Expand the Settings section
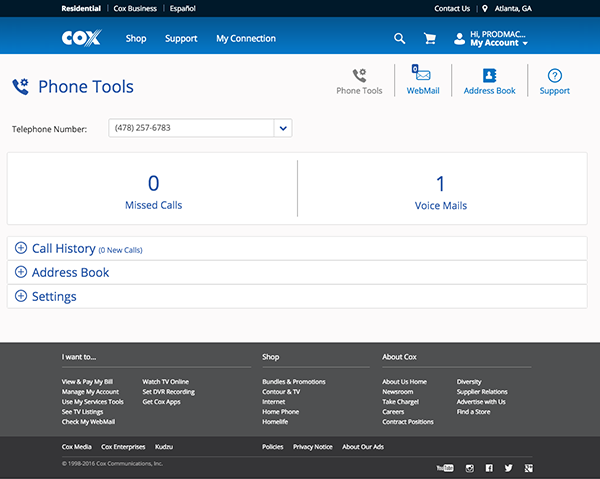The image size is (600, 479). pyautogui.click(x=297, y=296)
